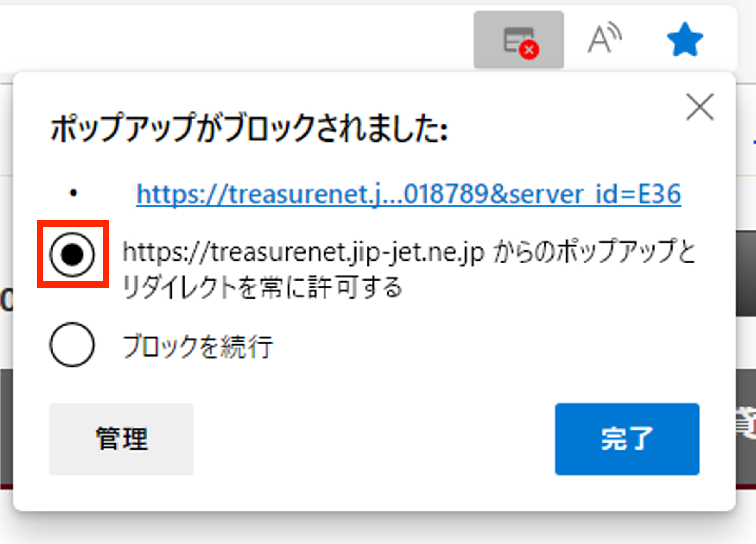Click the blue 完了 button
Viewport: 756px width, 544px height.
point(627,439)
